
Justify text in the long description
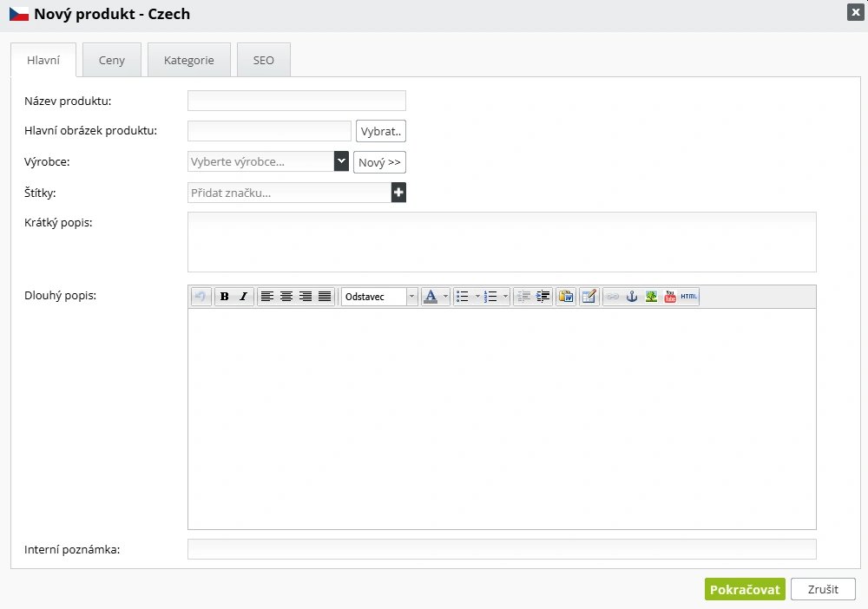[x=325, y=297]
